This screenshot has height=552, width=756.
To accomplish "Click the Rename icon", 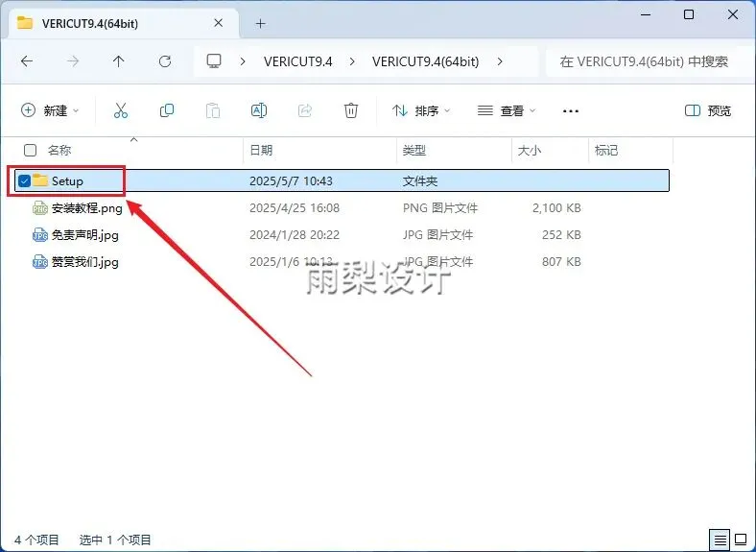I will pos(259,110).
